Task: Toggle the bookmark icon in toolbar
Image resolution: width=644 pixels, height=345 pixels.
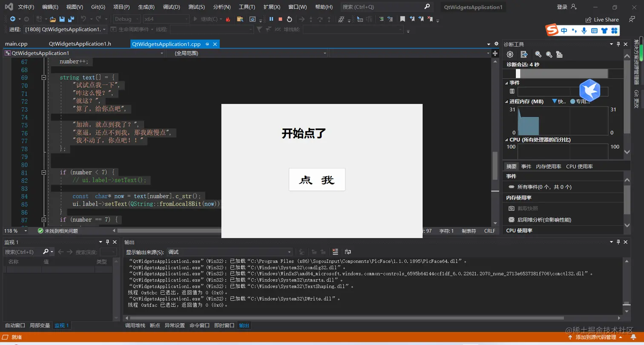Action: pyautogui.click(x=402, y=19)
